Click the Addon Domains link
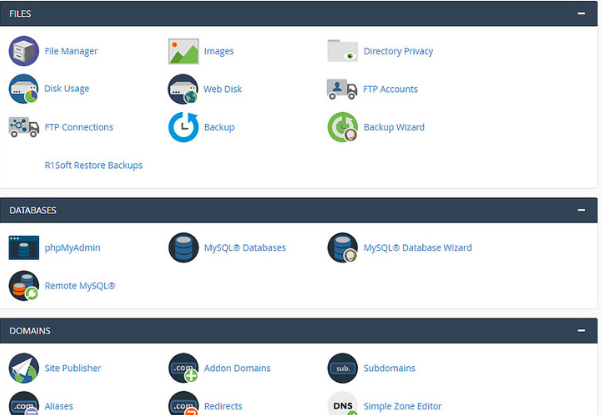This screenshot has width=602, height=415. click(237, 368)
